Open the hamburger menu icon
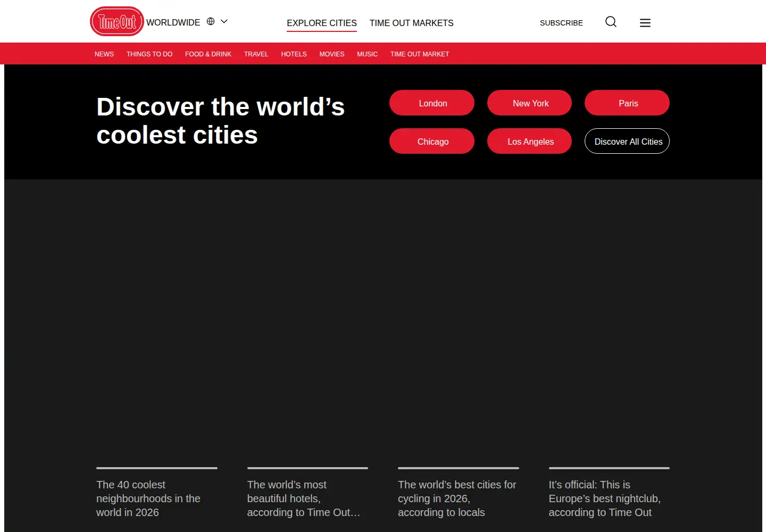 click(645, 22)
